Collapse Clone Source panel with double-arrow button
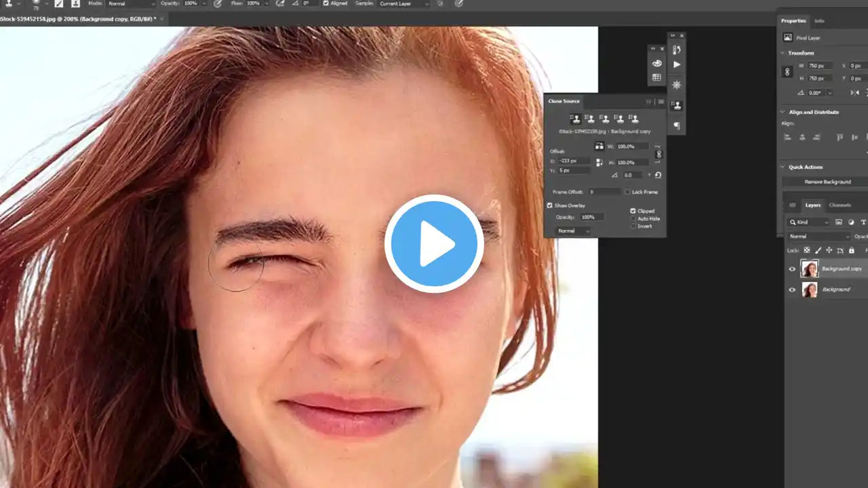Screen dimensions: 868x488 (x=649, y=101)
